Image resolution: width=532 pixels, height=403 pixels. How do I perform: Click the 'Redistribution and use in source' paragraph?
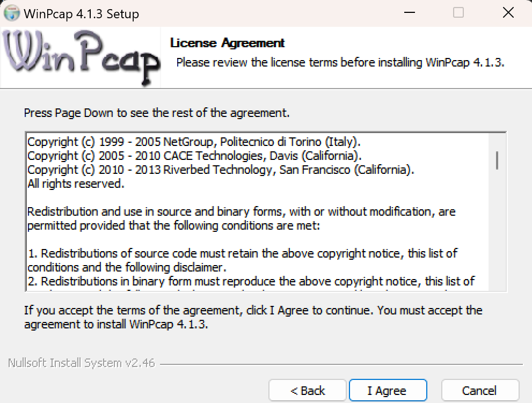tap(241, 218)
